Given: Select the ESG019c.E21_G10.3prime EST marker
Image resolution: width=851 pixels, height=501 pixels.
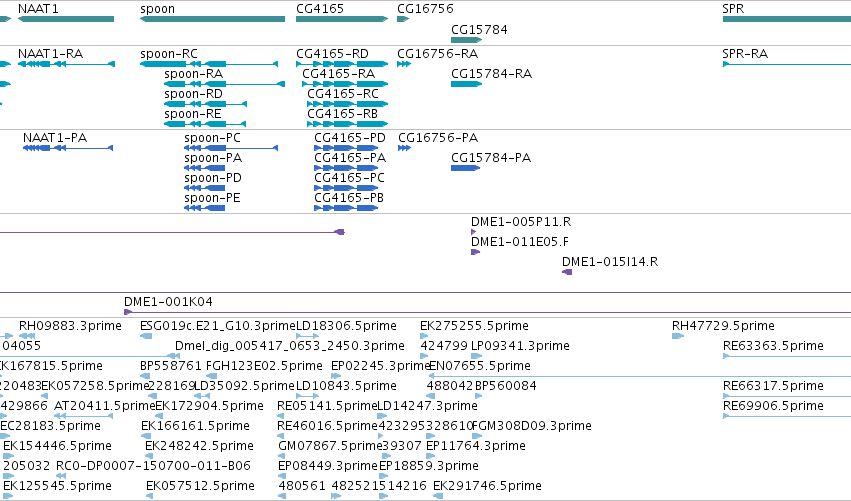Looking at the screenshot, I should tap(146, 336).
